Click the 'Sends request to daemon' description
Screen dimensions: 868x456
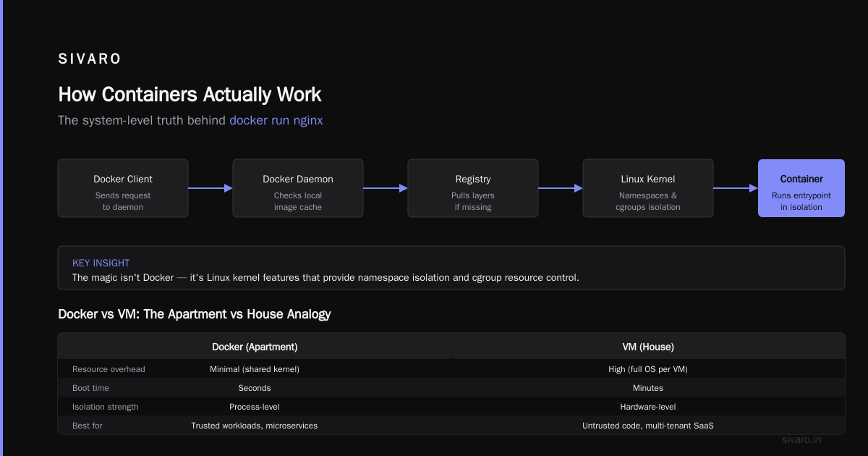point(123,201)
